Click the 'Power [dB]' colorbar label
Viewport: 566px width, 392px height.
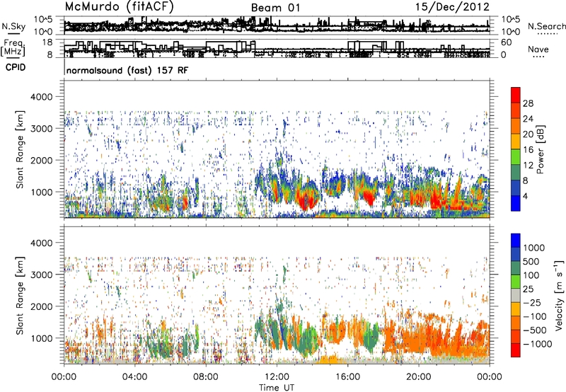[540, 149]
